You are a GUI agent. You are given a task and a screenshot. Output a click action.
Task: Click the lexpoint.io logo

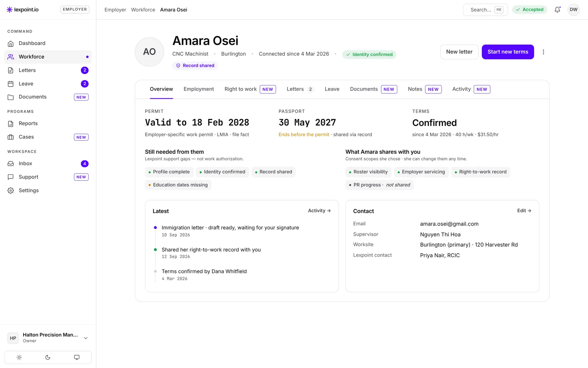pos(22,10)
